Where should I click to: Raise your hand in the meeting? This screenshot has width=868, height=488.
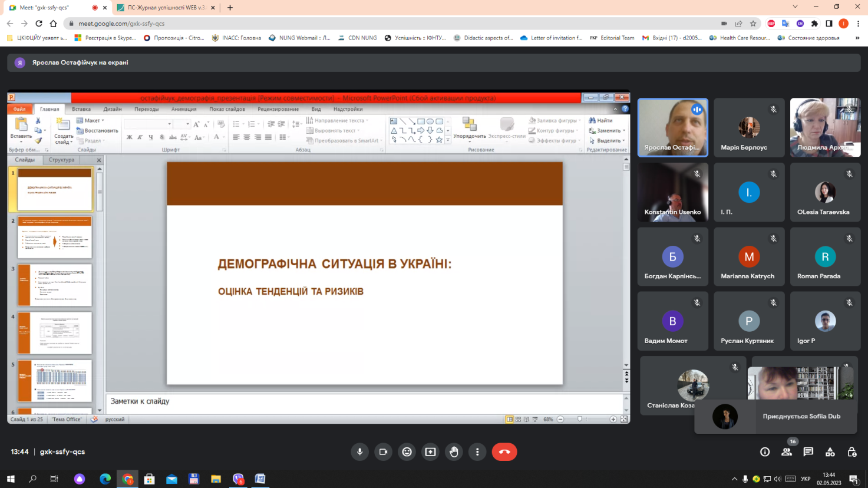(453, 451)
